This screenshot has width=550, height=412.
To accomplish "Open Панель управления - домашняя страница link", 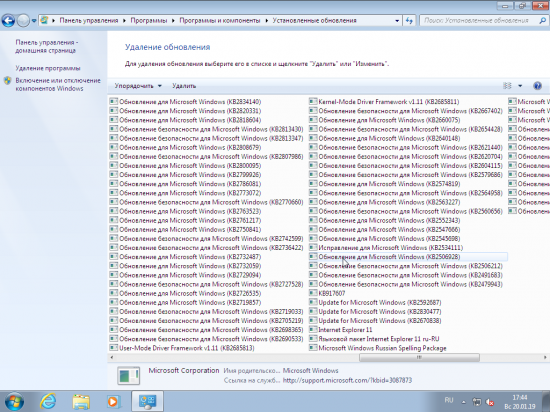I will click(47, 46).
